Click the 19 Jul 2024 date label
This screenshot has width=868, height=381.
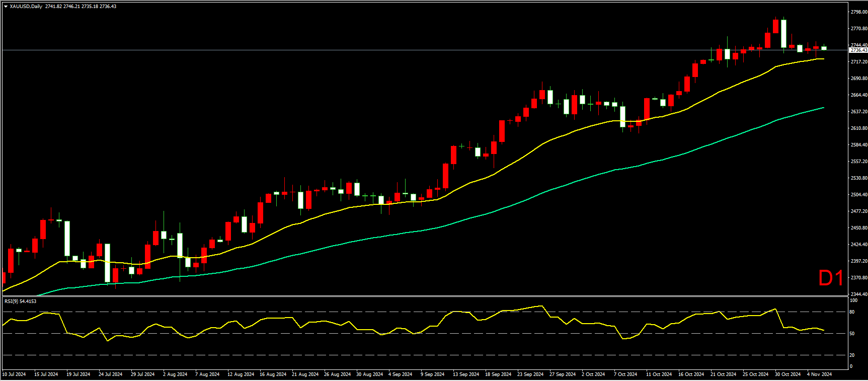point(78,374)
